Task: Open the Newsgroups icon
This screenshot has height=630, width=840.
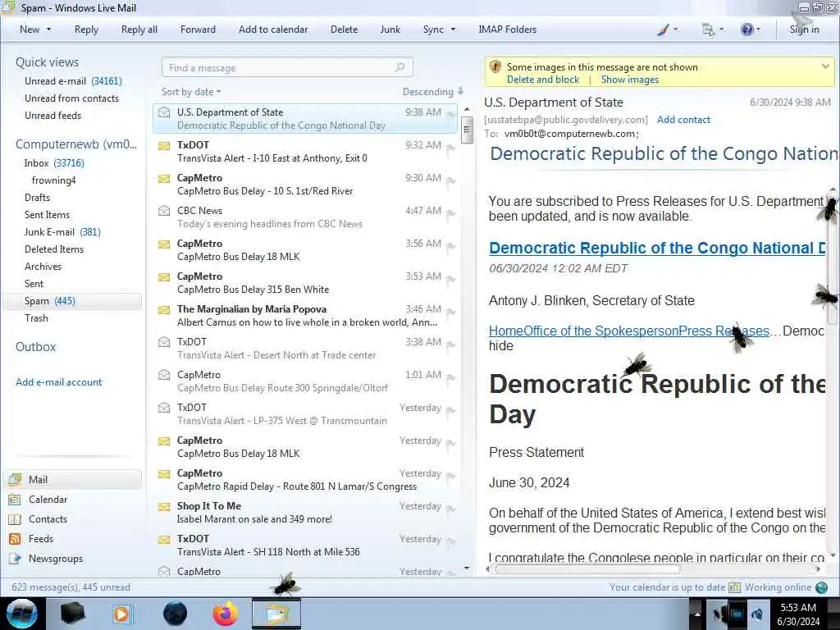Action: 15,559
